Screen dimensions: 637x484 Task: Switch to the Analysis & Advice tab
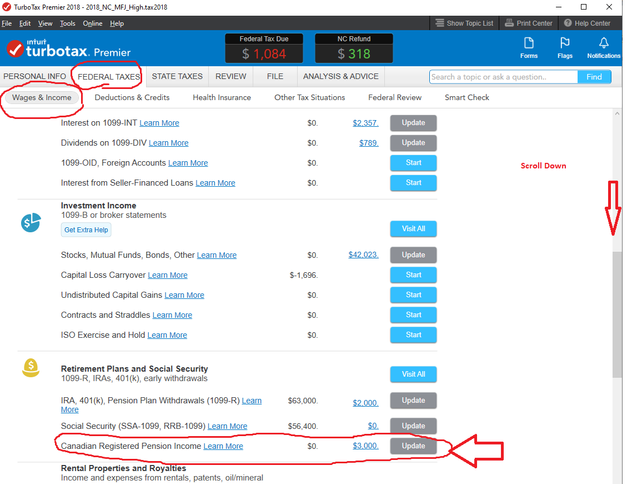point(340,76)
